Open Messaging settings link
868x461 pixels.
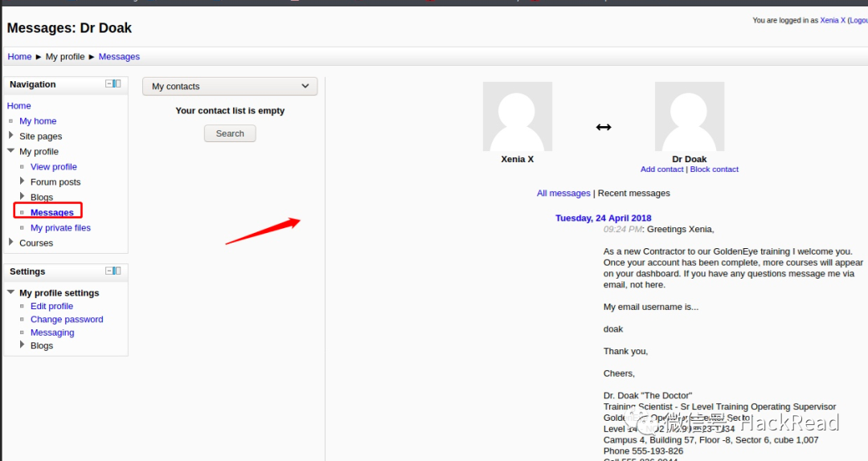52,332
